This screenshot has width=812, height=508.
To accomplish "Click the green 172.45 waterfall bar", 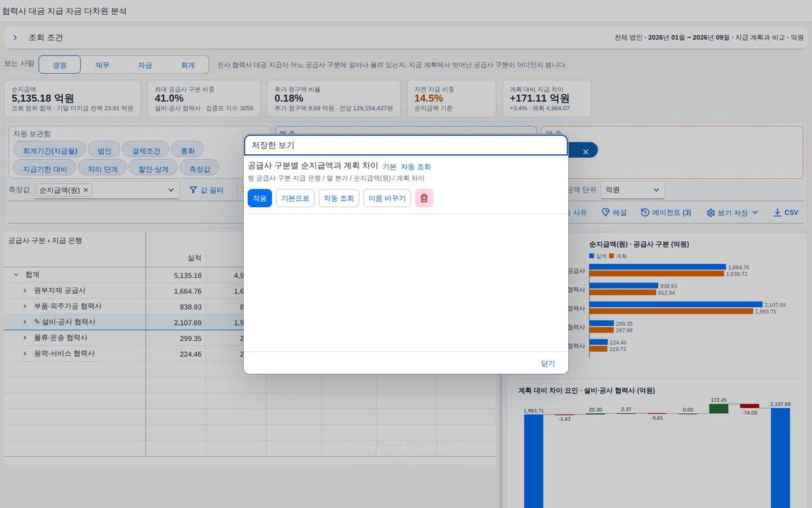I will click(x=719, y=408).
